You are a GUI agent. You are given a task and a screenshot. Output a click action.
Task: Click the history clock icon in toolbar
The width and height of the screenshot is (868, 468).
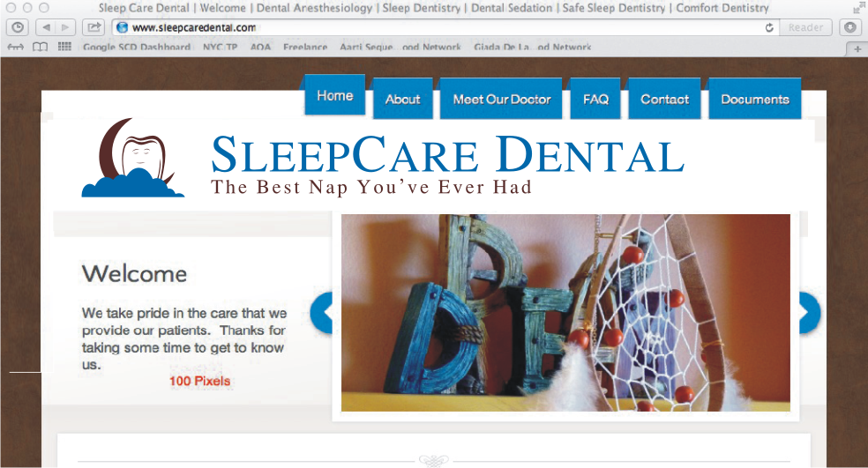click(18, 27)
